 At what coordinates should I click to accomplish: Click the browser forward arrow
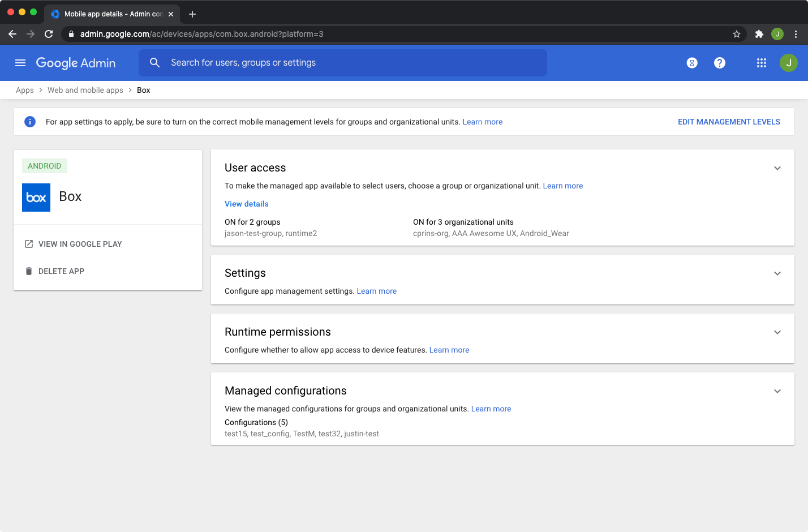(x=31, y=34)
